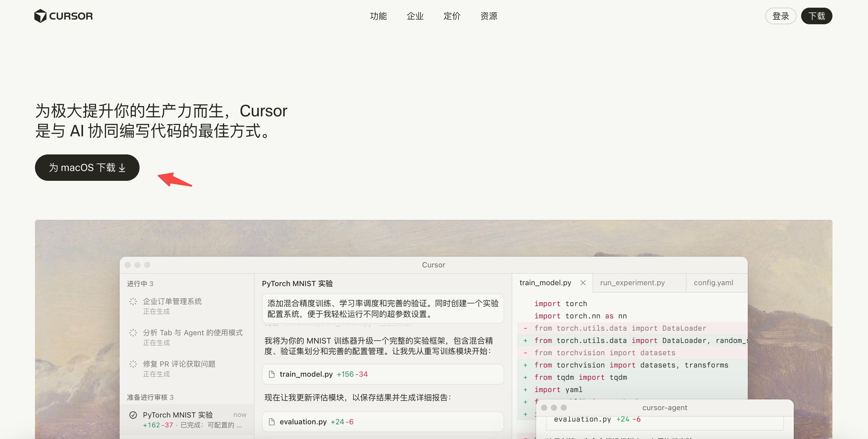Click the 下载 button in header

[x=816, y=16]
